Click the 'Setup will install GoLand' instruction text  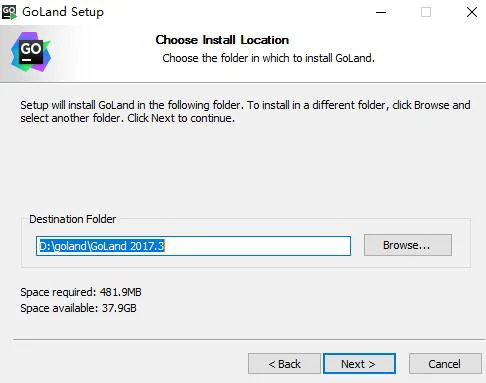pos(245,111)
